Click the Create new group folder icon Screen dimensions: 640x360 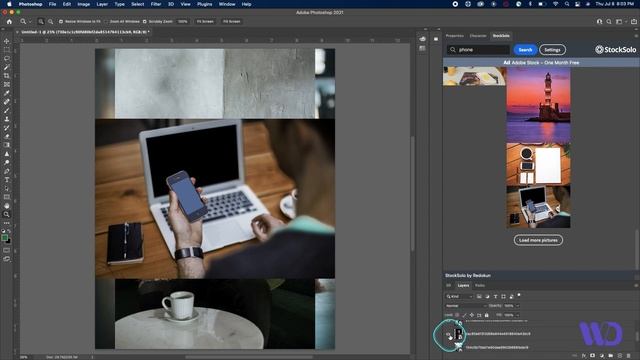click(611, 356)
